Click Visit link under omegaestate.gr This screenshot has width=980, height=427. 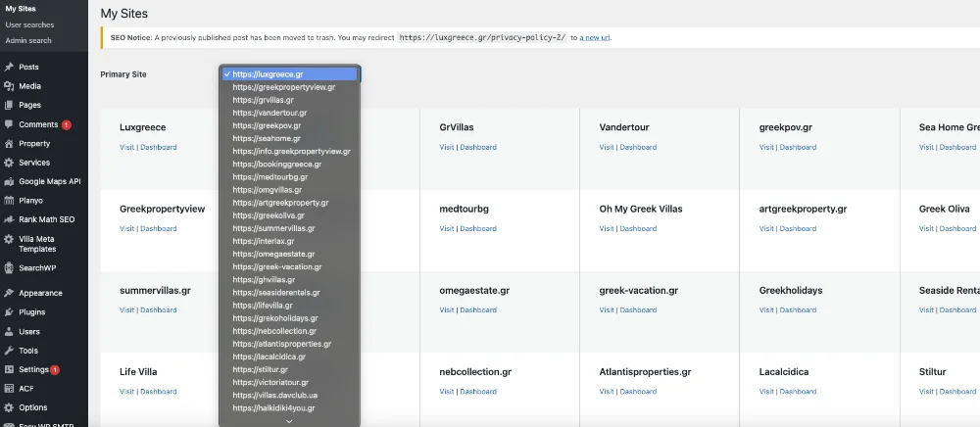click(x=447, y=309)
